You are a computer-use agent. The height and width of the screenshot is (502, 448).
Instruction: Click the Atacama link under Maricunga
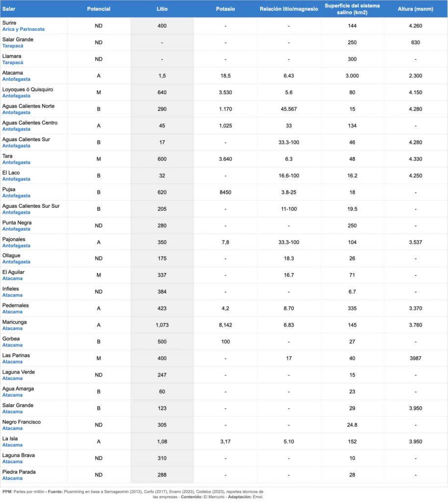12,329
